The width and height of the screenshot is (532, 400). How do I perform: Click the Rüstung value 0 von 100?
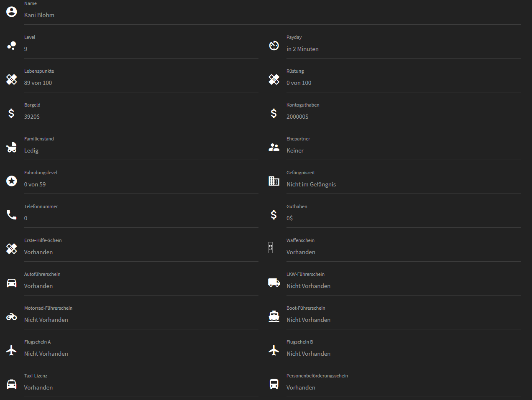[x=299, y=83]
